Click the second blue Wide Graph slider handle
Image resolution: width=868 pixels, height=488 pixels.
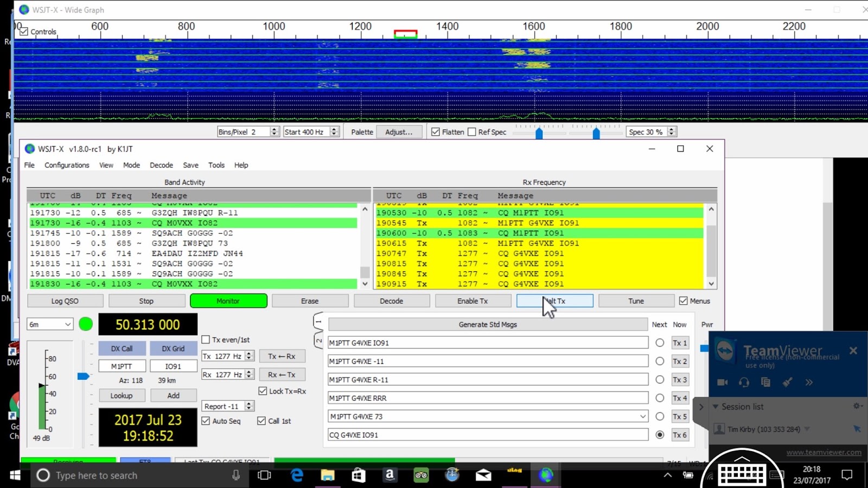tap(596, 133)
